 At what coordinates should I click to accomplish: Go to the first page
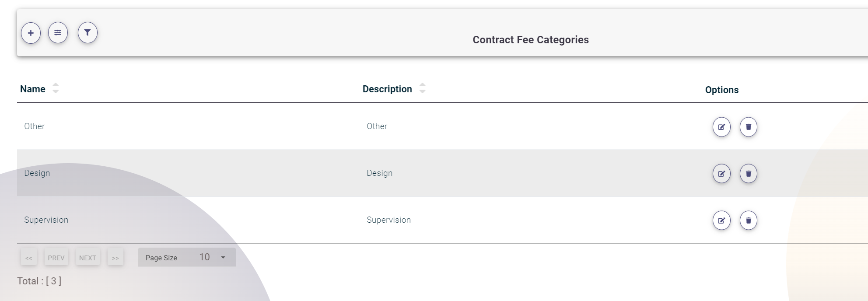pos(29,258)
